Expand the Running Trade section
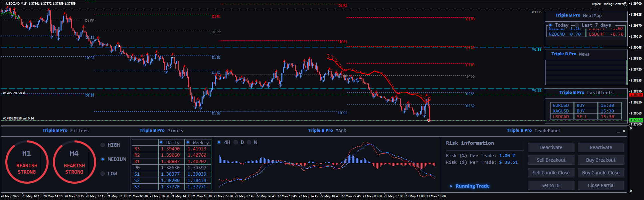The width and height of the screenshot is (644, 200). (451, 186)
